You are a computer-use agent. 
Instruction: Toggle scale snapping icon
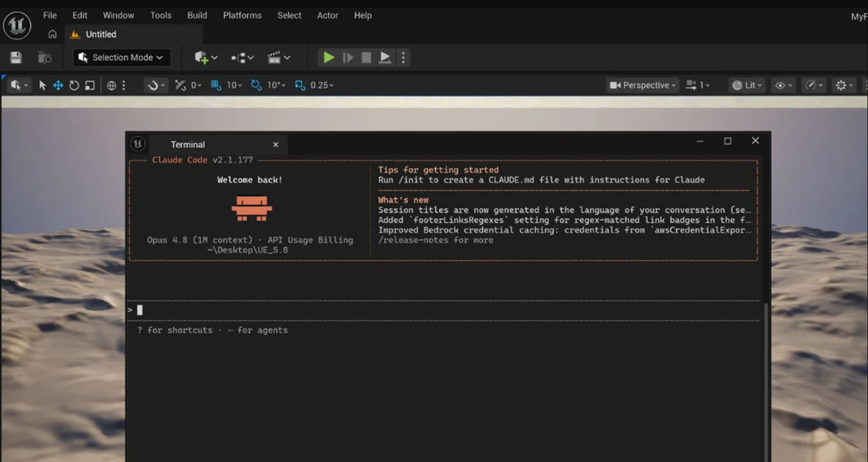(300, 85)
